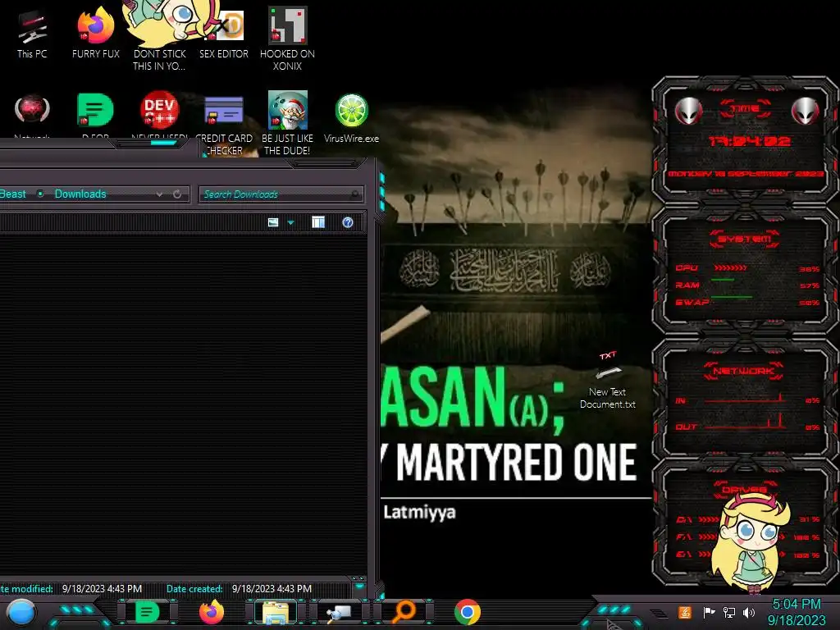
Task: Launch Google Chrome from the taskbar
Action: point(467,612)
